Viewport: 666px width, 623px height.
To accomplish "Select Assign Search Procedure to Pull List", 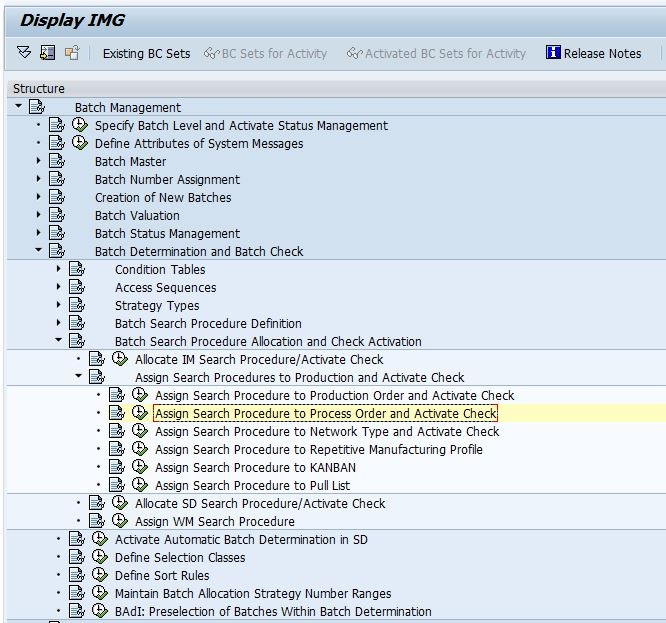I will 253,485.
